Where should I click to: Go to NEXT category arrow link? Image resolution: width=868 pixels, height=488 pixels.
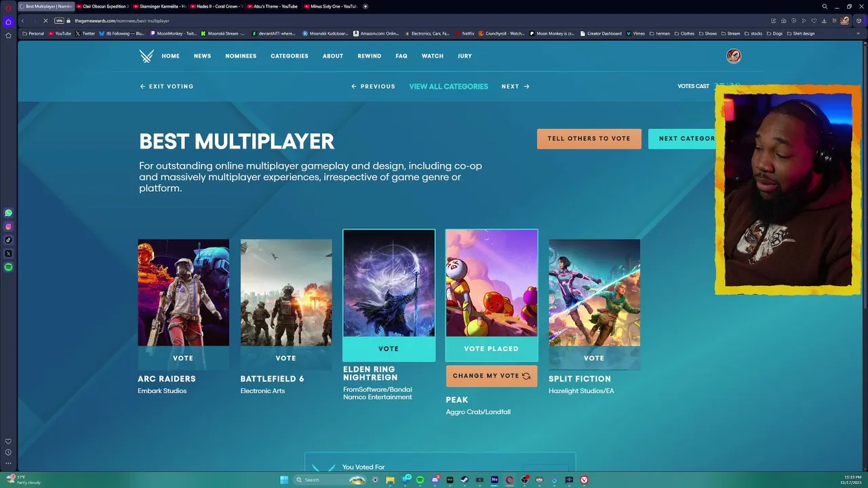515,87
